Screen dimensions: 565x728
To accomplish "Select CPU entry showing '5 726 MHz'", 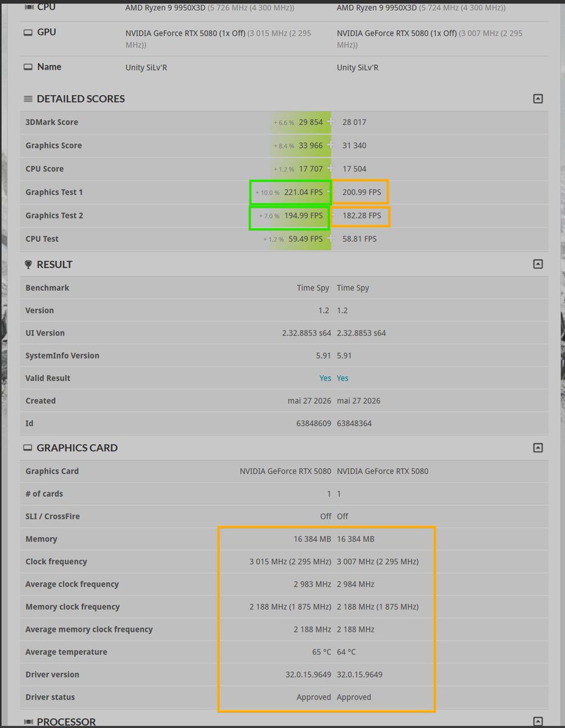I will (x=210, y=8).
